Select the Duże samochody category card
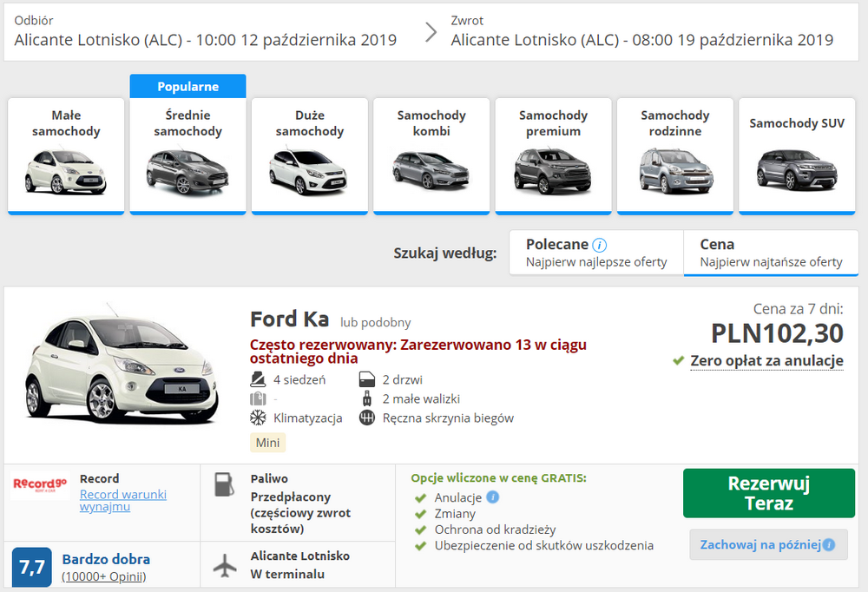The height and width of the screenshot is (592, 868). point(310,155)
